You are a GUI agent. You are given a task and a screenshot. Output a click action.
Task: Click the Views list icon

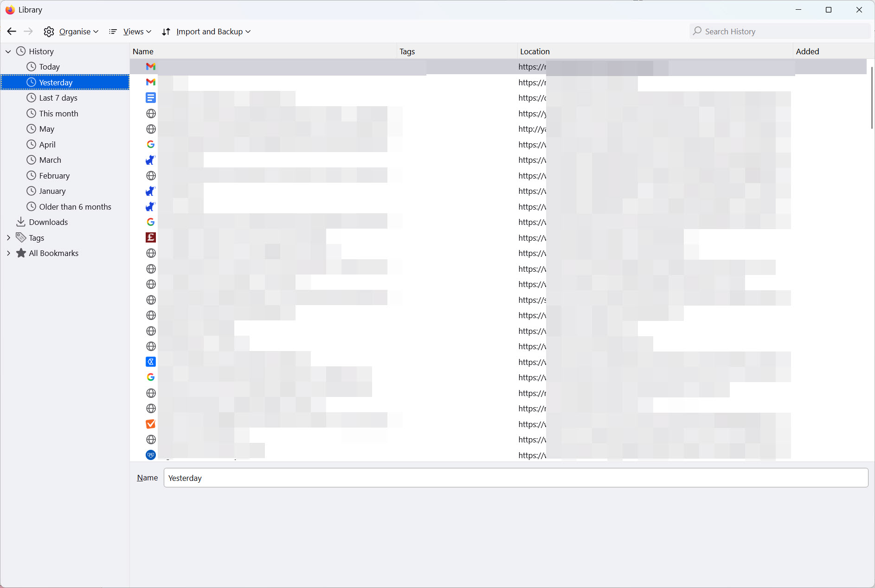[x=113, y=32]
